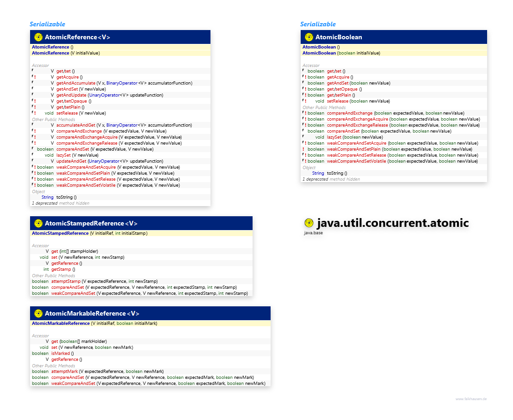513x420 pixels.
Task: Click getAndUpdate in AtomicReference
Action: coord(71,95)
